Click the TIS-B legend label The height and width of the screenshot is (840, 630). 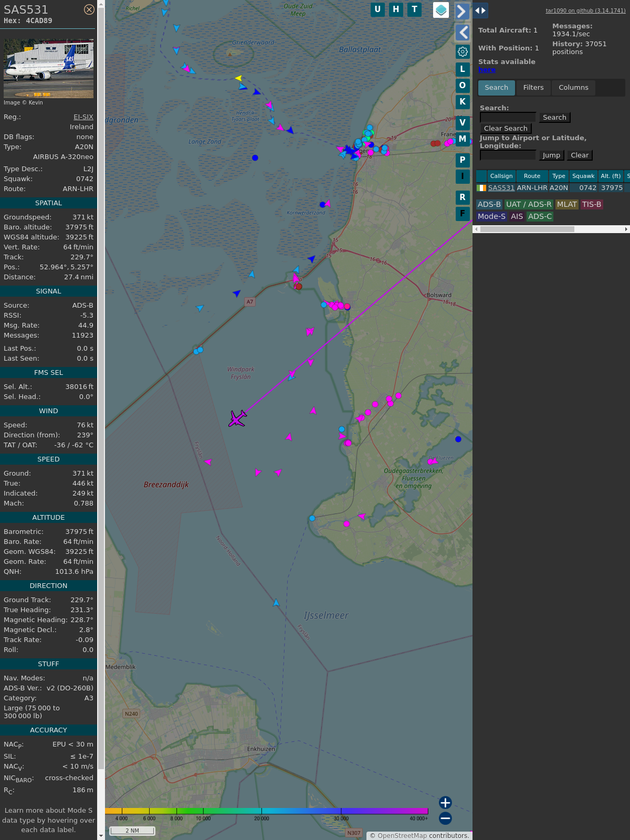pos(592,205)
